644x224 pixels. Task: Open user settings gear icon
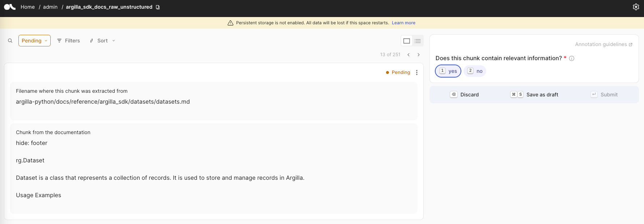(636, 7)
